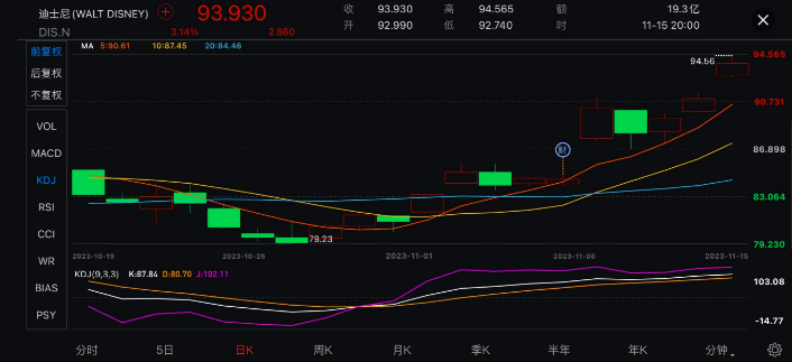The width and height of the screenshot is (792, 363).
Task: Switch indicator to PSY
Action: tap(46, 315)
